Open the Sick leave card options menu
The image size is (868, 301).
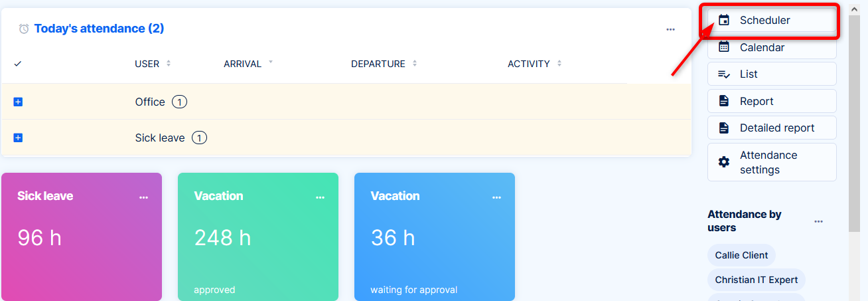tap(143, 197)
